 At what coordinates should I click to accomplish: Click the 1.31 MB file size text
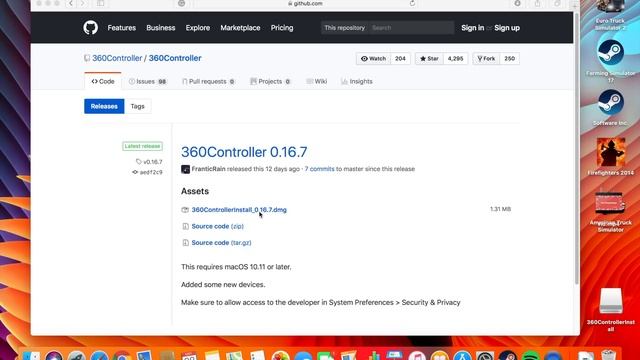[500, 209]
